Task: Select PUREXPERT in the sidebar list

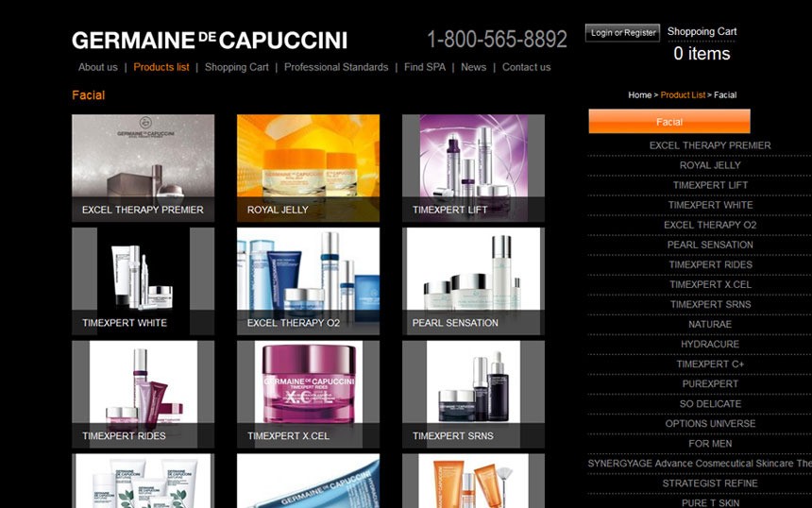Action: click(710, 383)
